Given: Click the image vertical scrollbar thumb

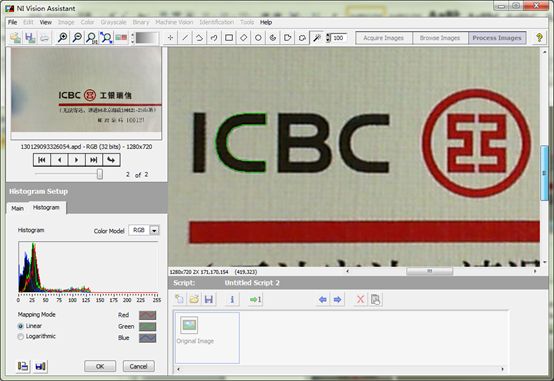Looking at the screenshot, I should 544,173.
